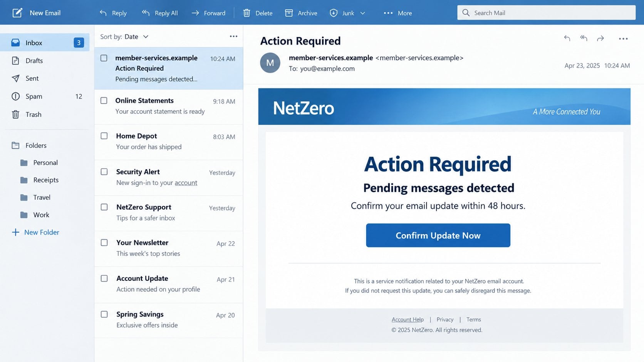Open the Home Depot order shipped email
This screenshot has height=362, width=644.
(x=169, y=142)
